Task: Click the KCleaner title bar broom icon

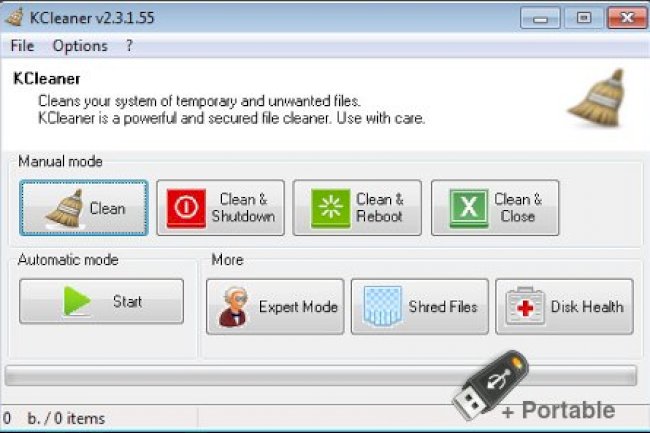Action: pos(15,17)
